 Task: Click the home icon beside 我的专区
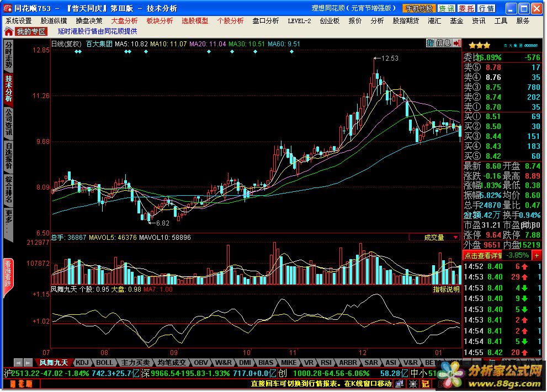click(x=8, y=32)
